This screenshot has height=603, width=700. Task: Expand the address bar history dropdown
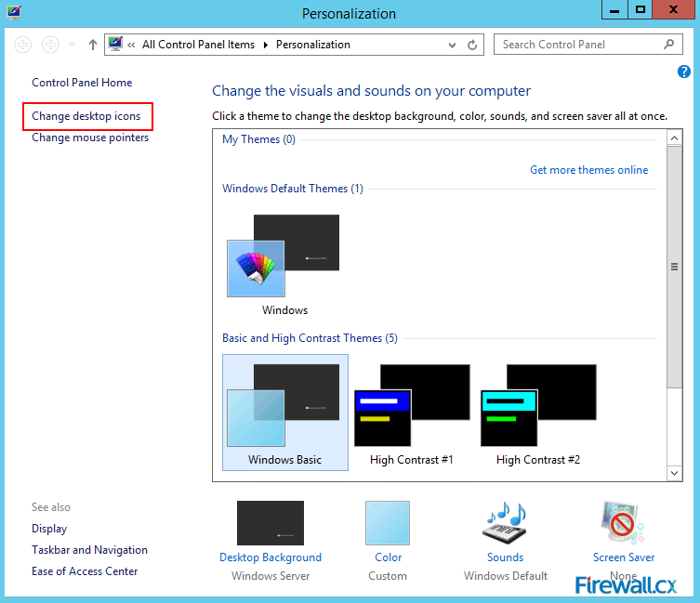click(452, 46)
